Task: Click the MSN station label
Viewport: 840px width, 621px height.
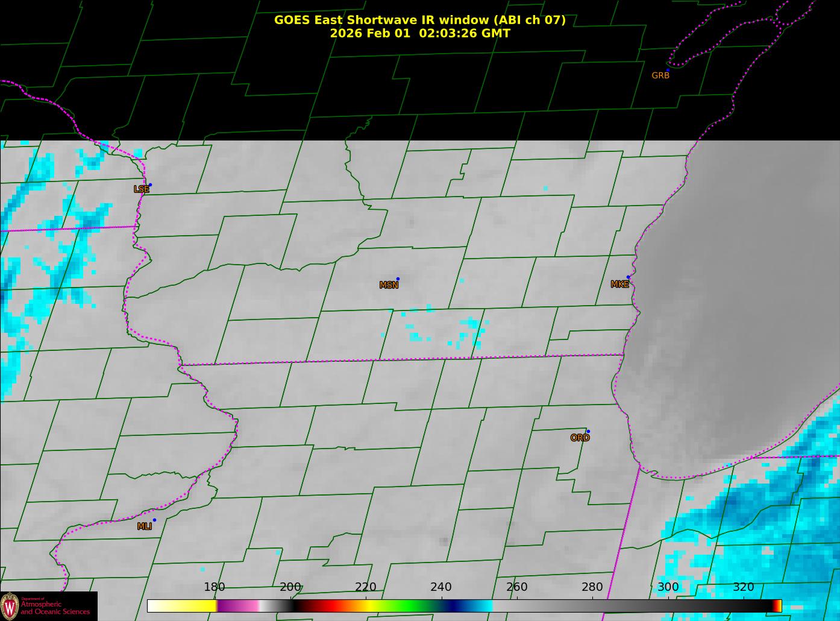Action: tap(389, 285)
